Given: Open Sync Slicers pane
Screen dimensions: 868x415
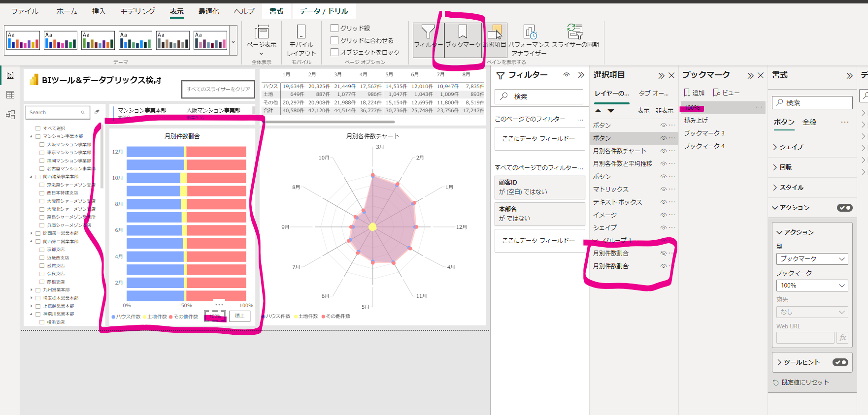Looking at the screenshot, I should [x=575, y=37].
